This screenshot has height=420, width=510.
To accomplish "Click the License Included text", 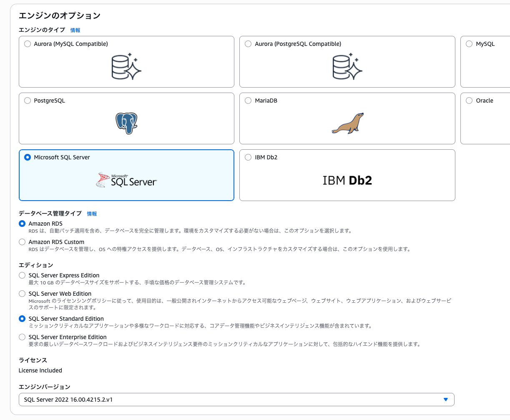I will [x=40, y=370].
